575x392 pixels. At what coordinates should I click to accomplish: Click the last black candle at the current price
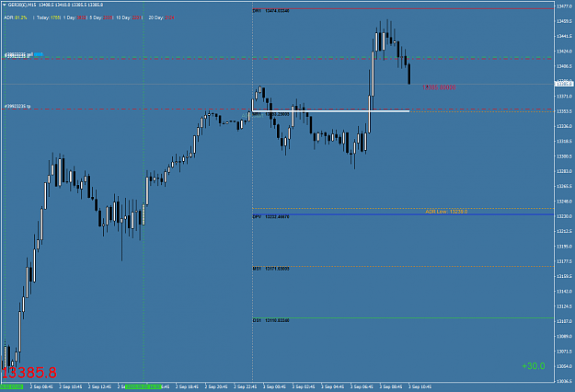point(409,74)
